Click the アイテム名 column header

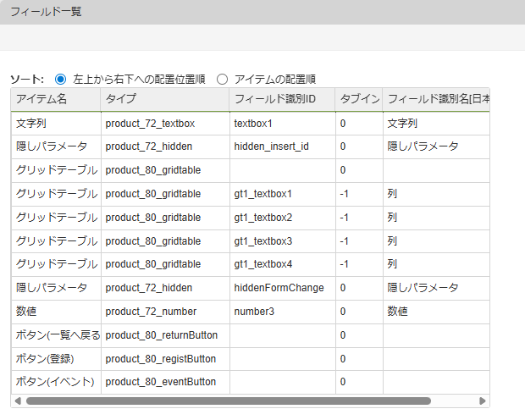[55, 99]
